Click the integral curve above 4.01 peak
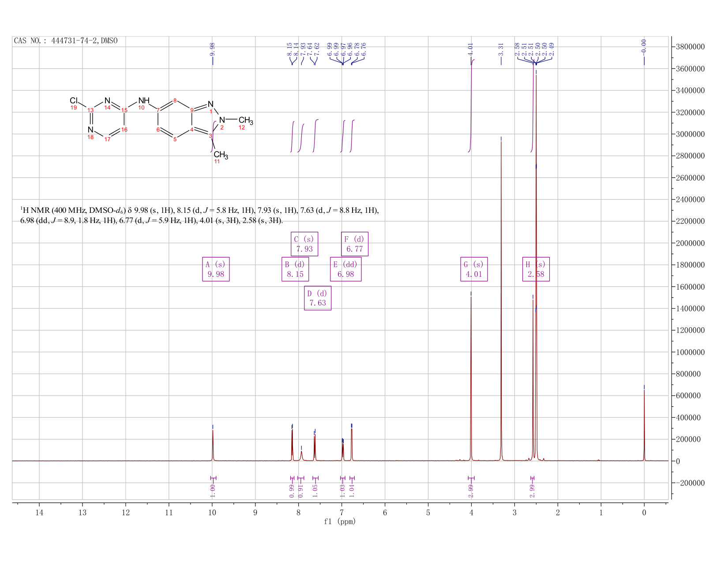Screen dimensions: 728x563 471,105
